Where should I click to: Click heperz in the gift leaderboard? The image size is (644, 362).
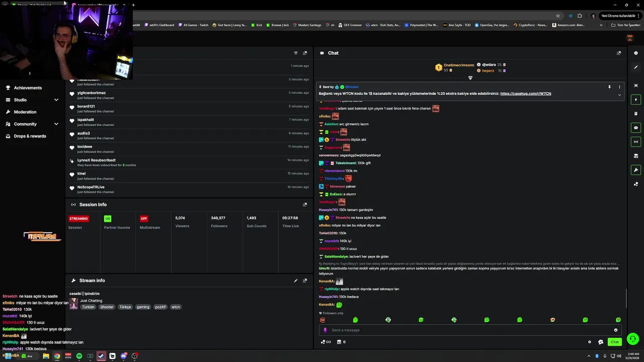488,71
